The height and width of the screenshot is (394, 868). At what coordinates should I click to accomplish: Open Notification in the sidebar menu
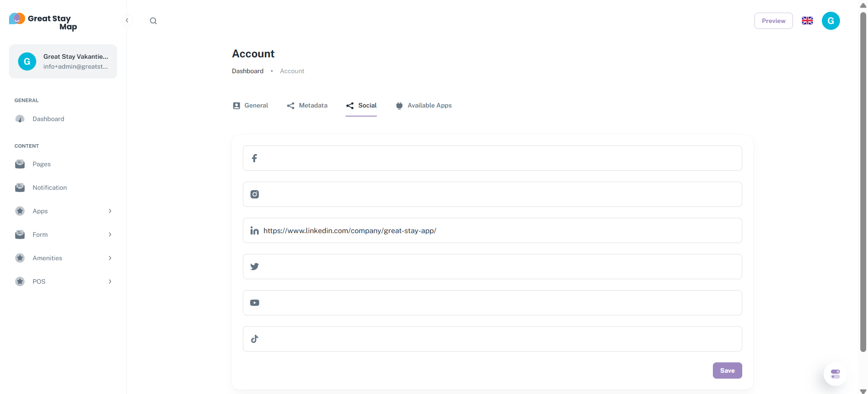[x=63, y=188]
